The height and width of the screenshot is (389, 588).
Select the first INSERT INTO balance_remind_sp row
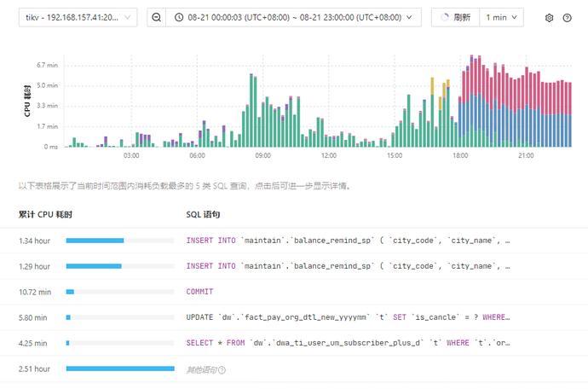click(347, 241)
